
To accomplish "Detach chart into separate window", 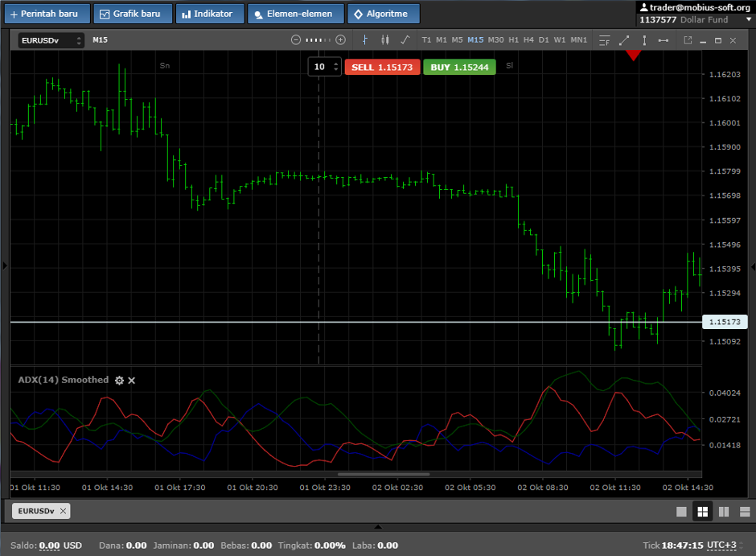I will pos(688,39).
